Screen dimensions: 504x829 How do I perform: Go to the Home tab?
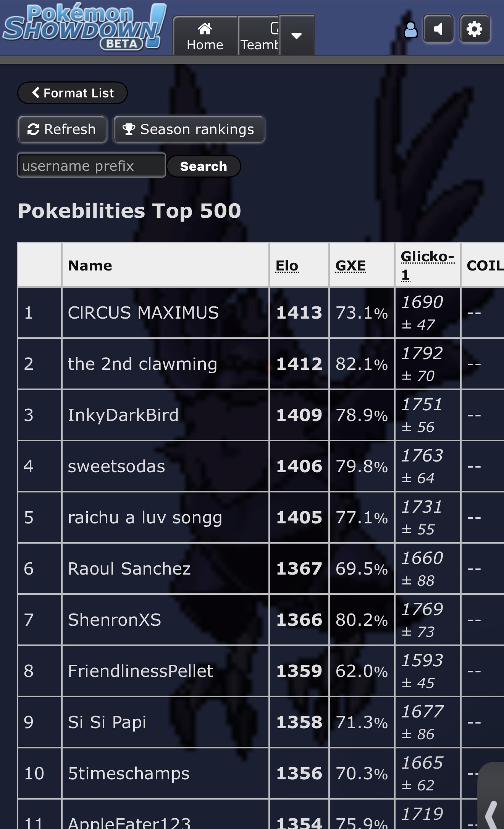pyautogui.click(x=205, y=36)
